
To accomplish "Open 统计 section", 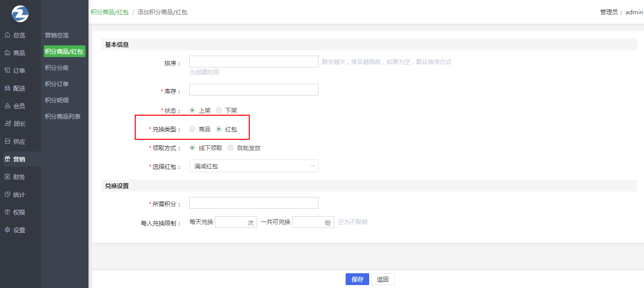I will pos(20,194).
